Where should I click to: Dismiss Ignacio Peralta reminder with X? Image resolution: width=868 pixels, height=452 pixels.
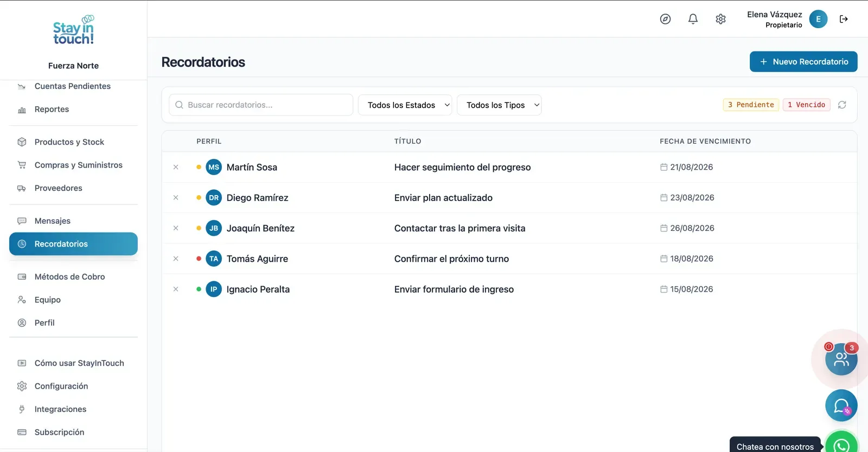[176, 289]
